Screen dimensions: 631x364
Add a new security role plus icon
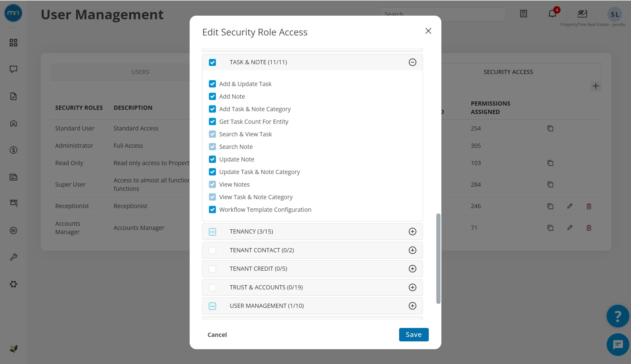596,86
